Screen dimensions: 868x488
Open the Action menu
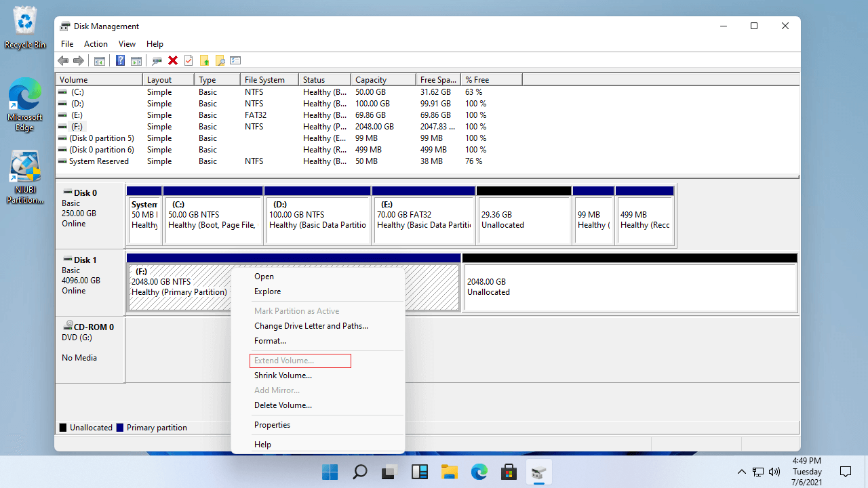click(96, 44)
